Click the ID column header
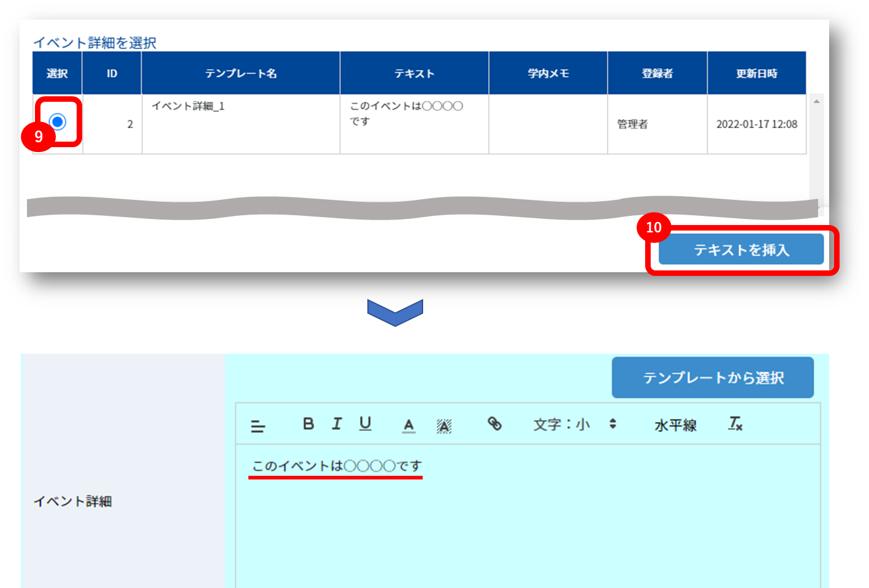Screen dimensions: 869x588 click(112, 73)
